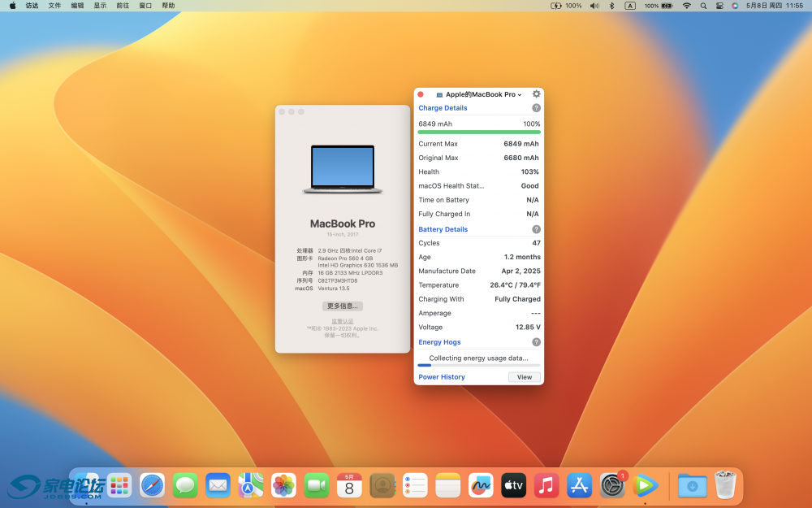This screenshot has height=508, width=812.
Task: Click Bluetooth icon in menu bar
Action: point(611,6)
